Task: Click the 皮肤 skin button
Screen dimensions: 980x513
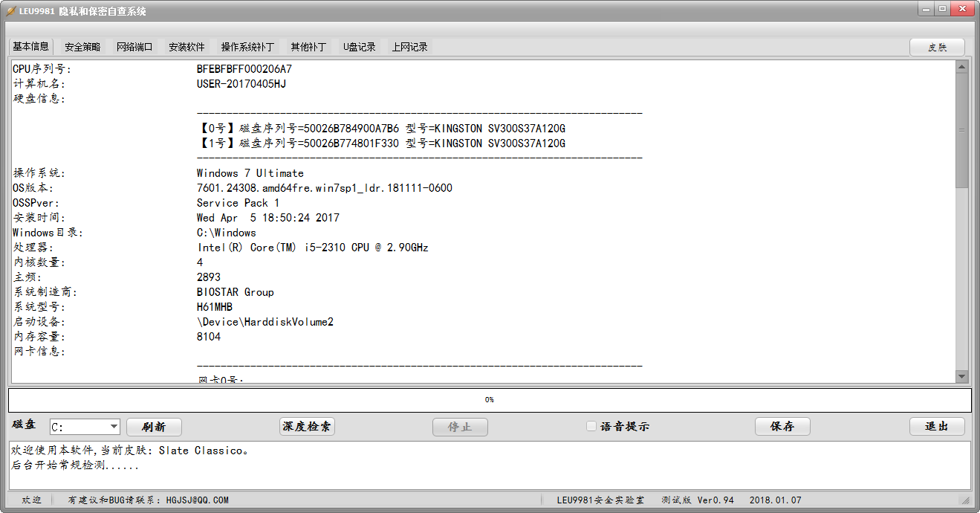Action: pyautogui.click(x=937, y=47)
